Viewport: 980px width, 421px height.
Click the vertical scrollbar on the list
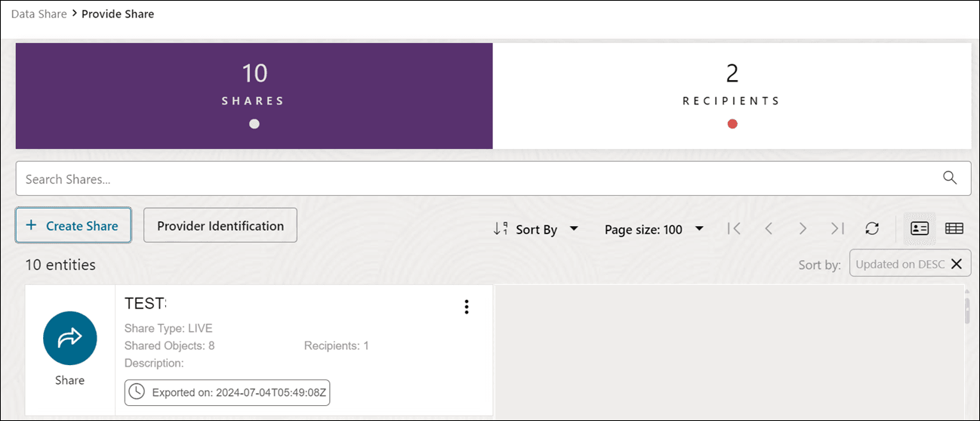coord(967,311)
